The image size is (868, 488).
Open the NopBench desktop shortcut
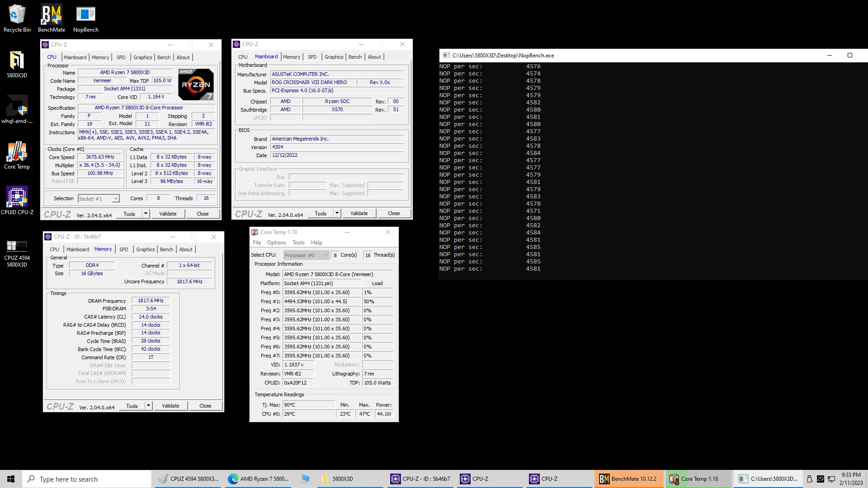pos(85,19)
